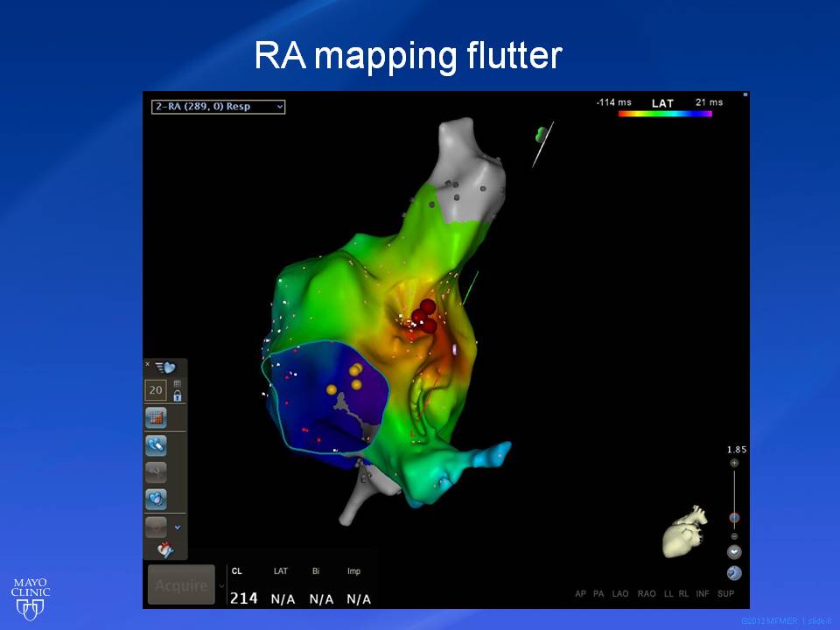
Task: Click the LAT color scale bar
Action: 665,114
